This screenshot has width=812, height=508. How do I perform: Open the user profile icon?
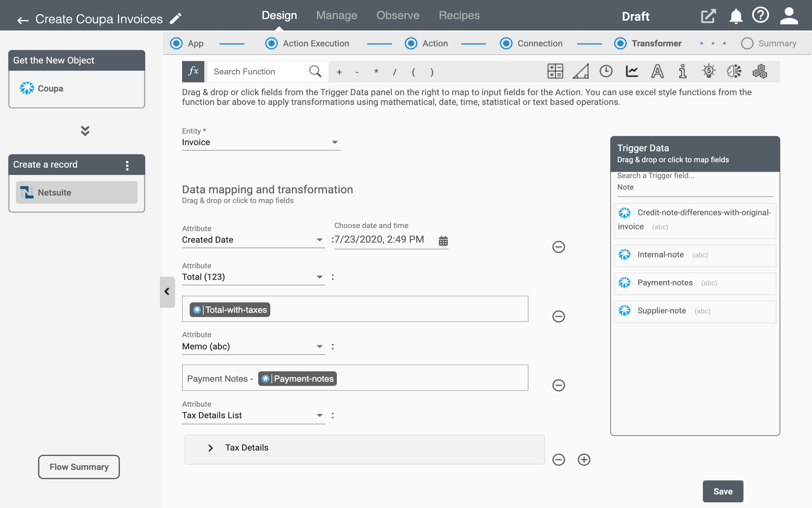[x=789, y=16]
